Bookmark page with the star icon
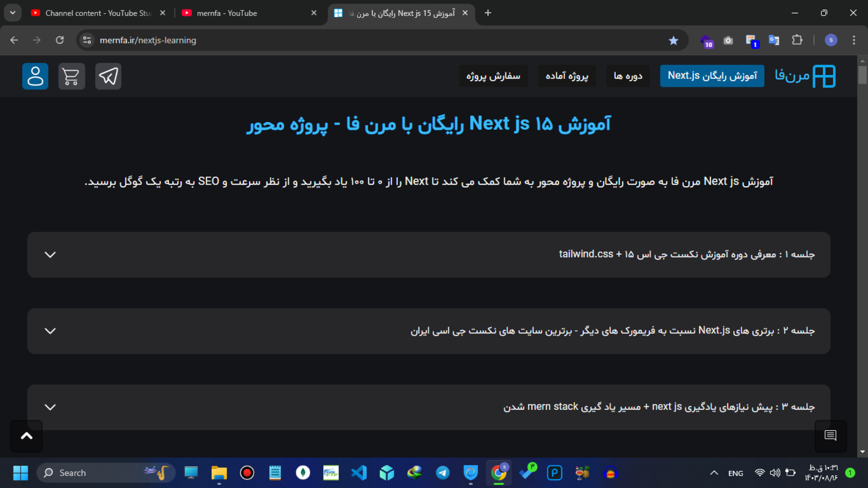This screenshot has width=868, height=488. [673, 40]
